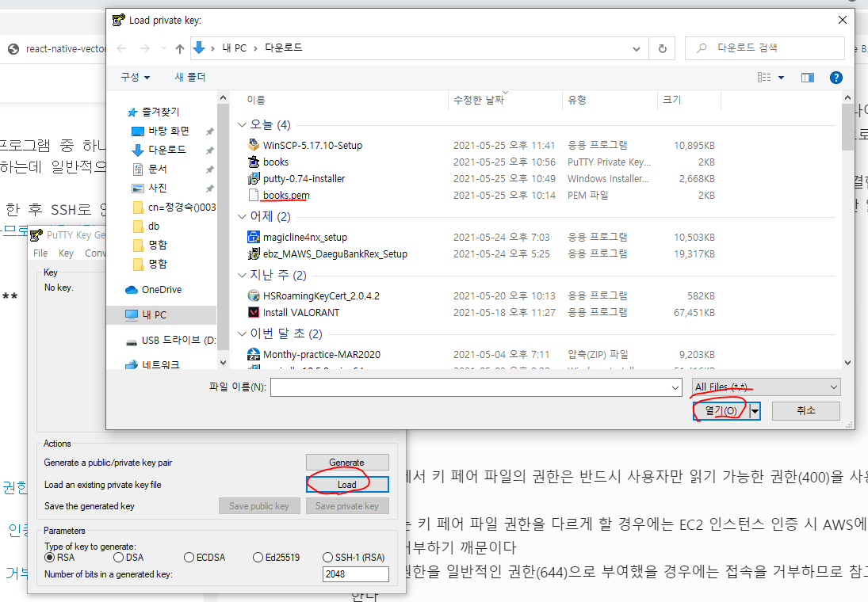Click the 다운로드 검색 search box
Screen dimensions: 868x602
pos(765,48)
